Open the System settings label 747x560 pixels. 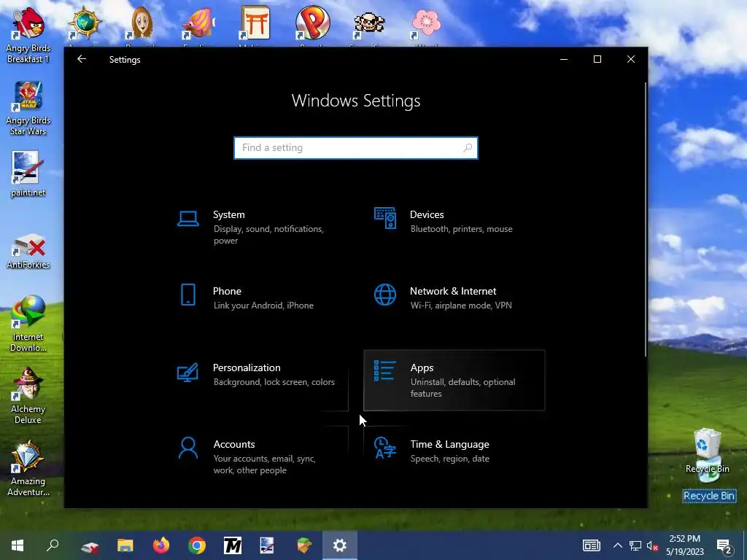228,215
